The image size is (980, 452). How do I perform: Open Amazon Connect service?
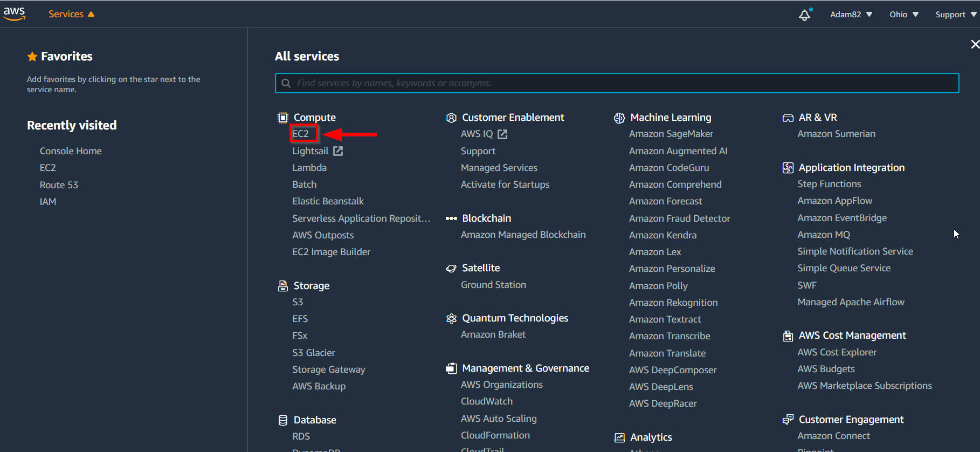(834, 436)
